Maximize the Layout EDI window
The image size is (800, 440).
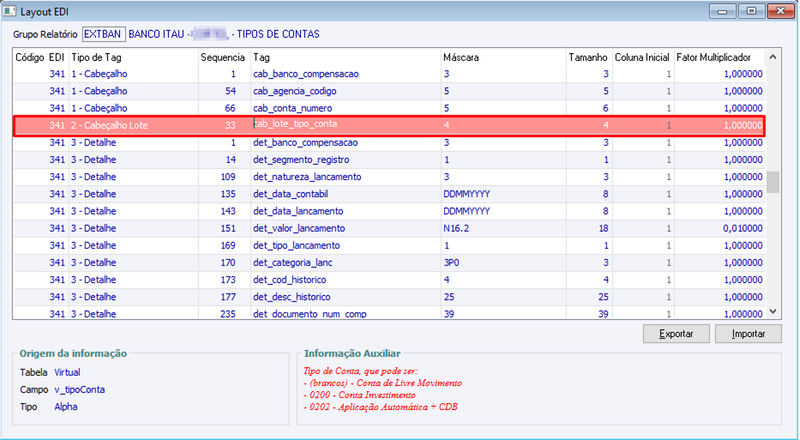click(751, 11)
